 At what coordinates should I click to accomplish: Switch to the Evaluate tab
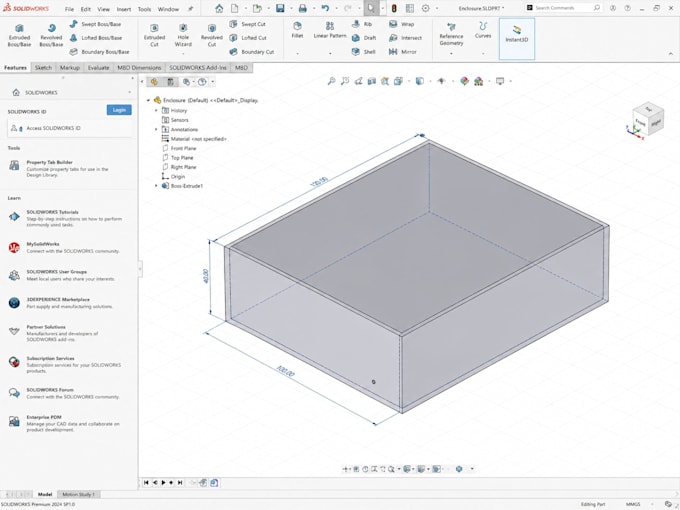pos(98,68)
